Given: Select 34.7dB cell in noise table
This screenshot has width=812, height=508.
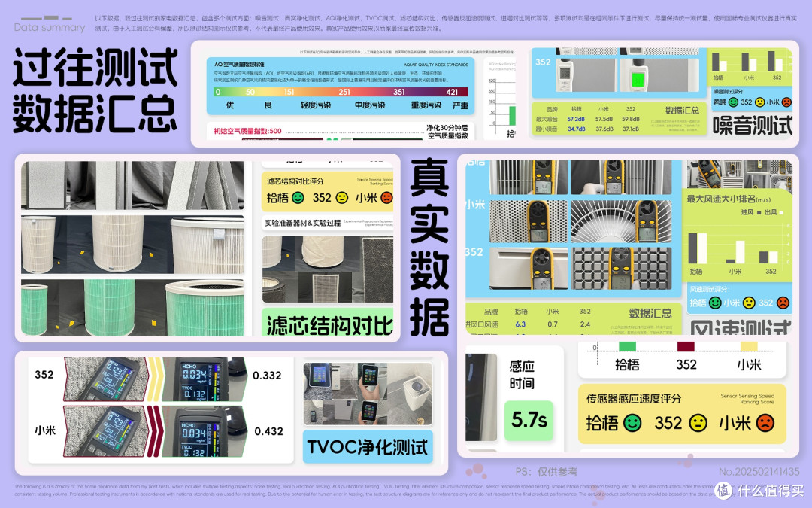Looking at the screenshot, I should click(x=576, y=129).
